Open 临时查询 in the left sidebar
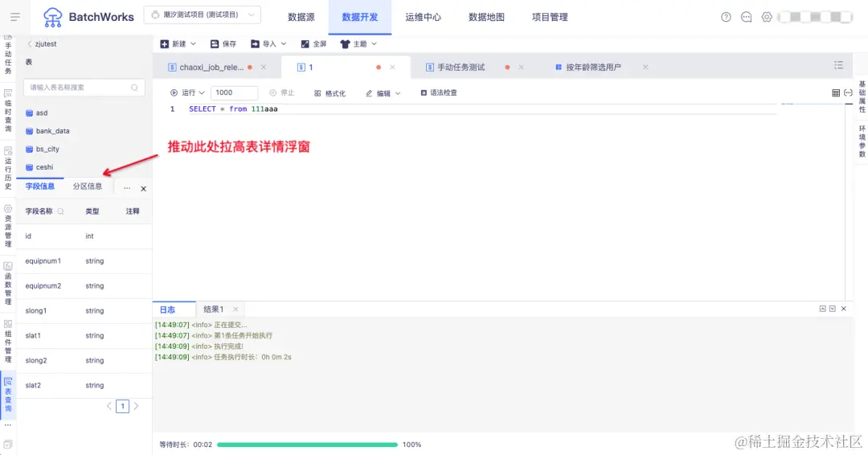Image resolution: width=868 pixels, height=455 pixels. pos(8,111)
